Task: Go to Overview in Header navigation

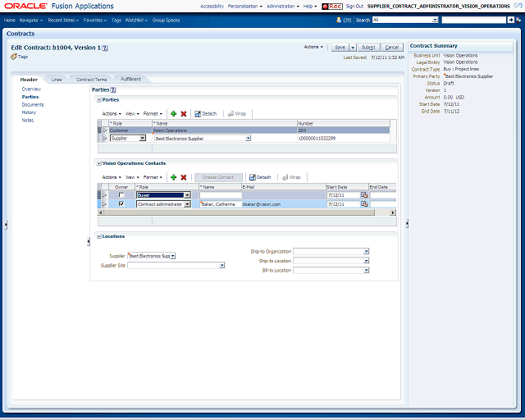Action: pos(31,89)
